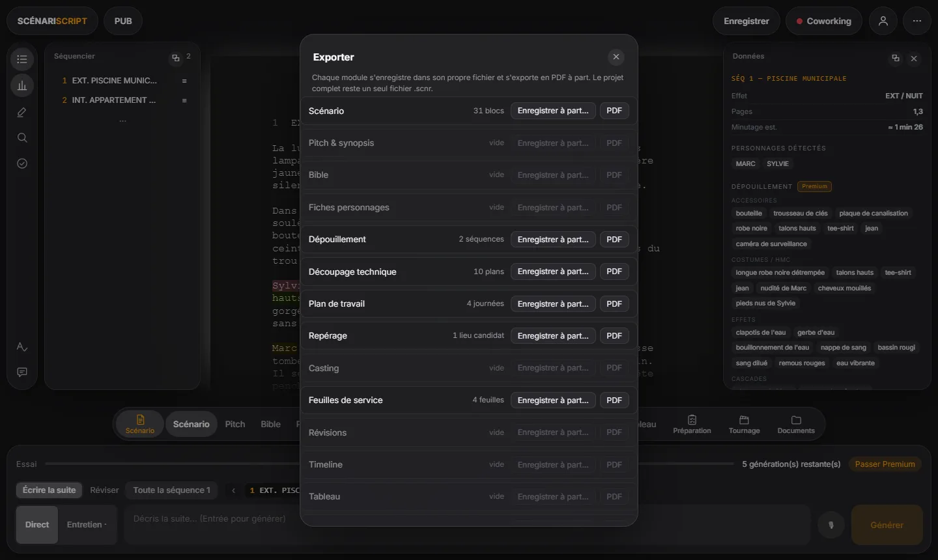The image size is (938, 560).
Task: Select the pencil edit icon in sidebar
Action: point(22,112)
